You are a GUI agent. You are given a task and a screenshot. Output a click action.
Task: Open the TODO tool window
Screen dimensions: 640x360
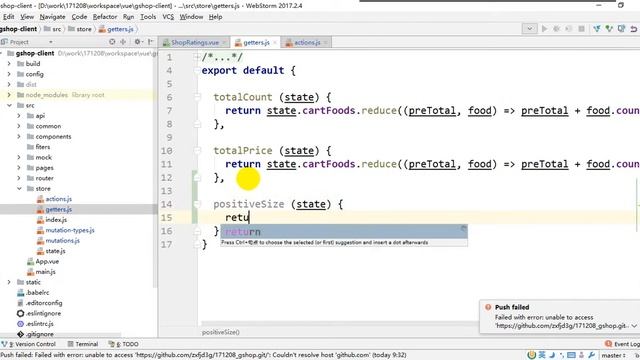coord(124,344)
